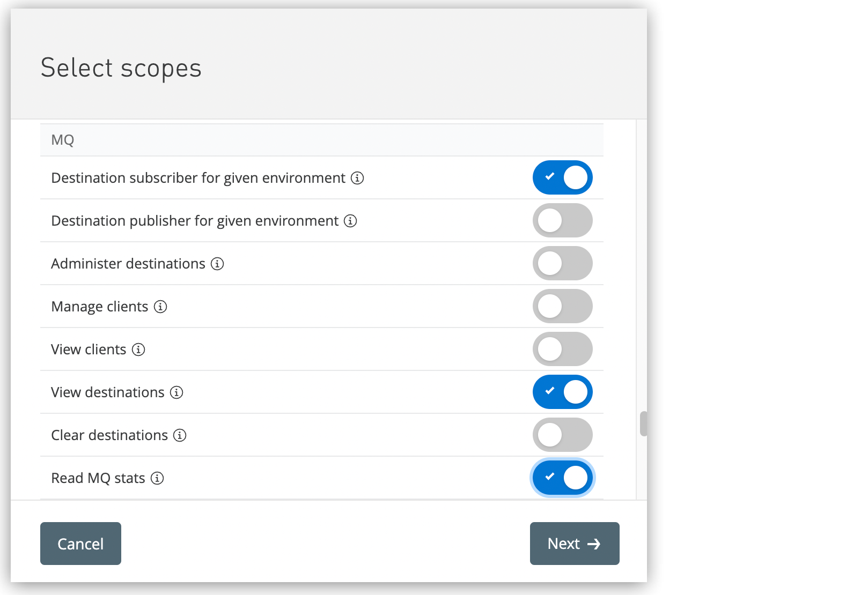Enable the Clear destinations toggle
The height and width of the screenshot is (595, 868).
[x=562, y=435]
